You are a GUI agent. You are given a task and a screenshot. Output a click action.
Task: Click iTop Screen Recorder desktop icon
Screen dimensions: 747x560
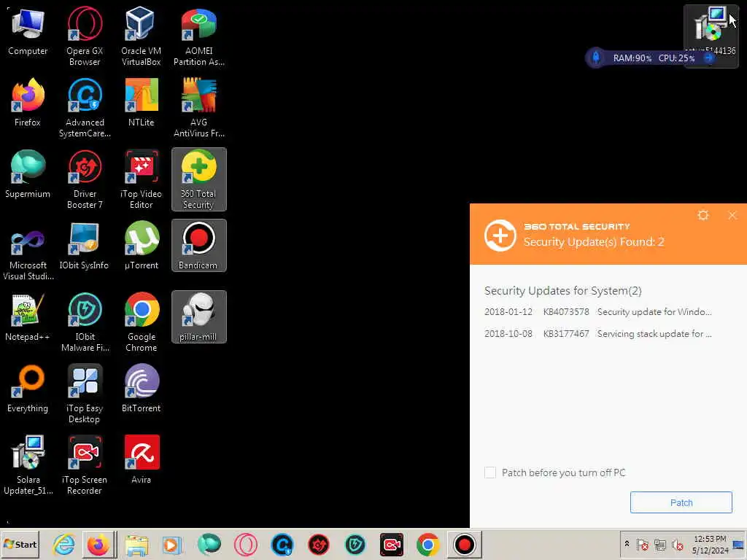tap(85, 464)
